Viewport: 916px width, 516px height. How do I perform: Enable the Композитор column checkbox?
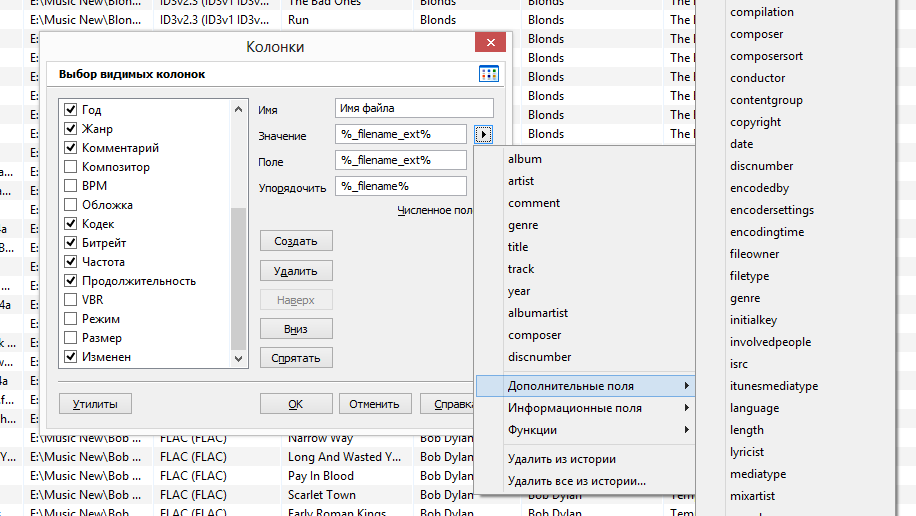click(x=71, y=167)
